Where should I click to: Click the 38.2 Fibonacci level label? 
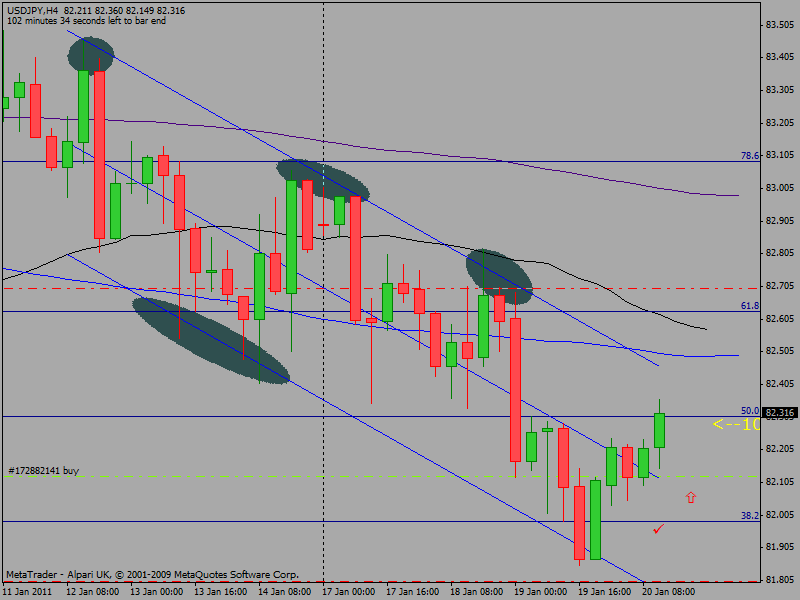[749, 515]
